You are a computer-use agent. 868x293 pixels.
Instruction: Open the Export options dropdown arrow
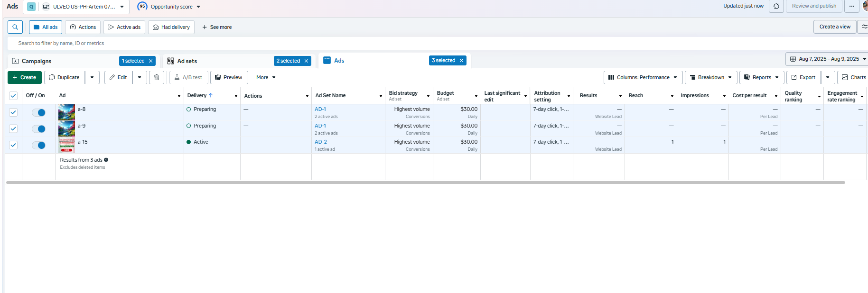(828, 77)
